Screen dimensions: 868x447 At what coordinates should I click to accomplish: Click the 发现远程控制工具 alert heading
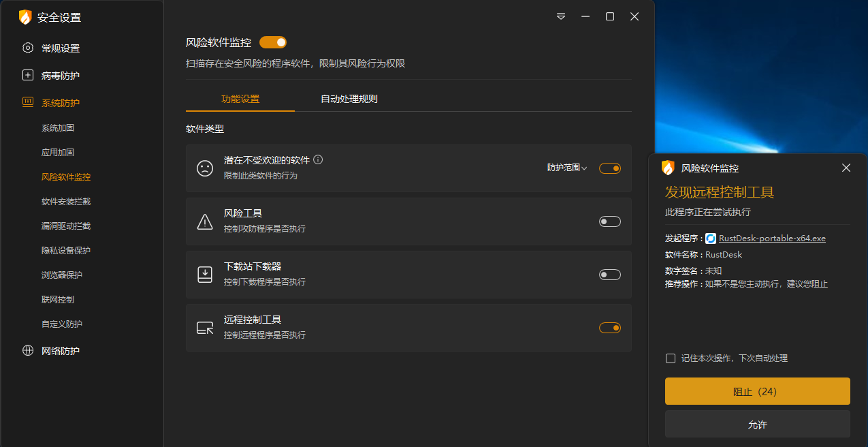[720, 192]
